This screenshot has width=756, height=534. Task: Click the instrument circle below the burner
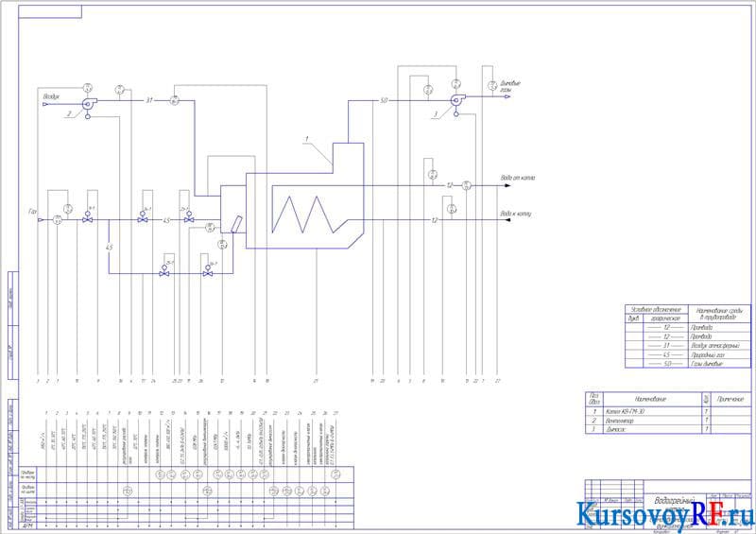pos(222,245)
